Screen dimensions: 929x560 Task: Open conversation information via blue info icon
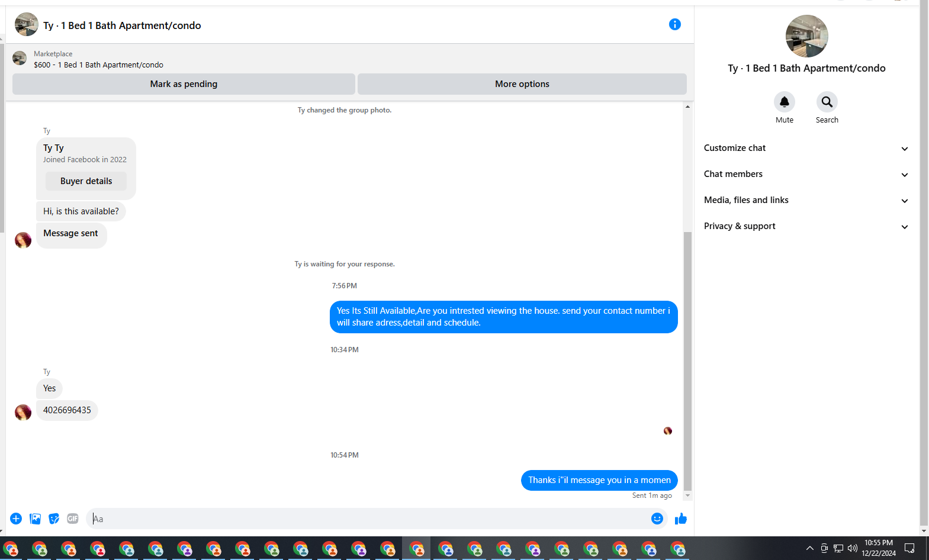click(x=674, y=24)
